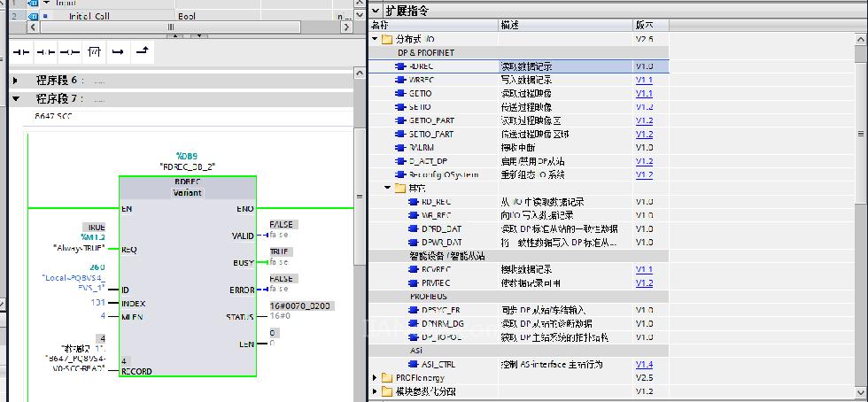Screen dimensions: 868x402
Task: Insert an empty box from the toolbar
Action: [94, 53]
